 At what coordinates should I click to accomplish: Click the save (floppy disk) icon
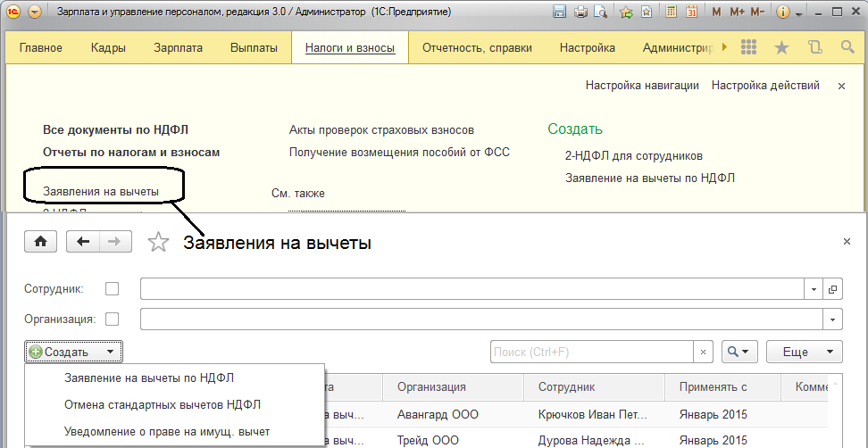[560, 12]
